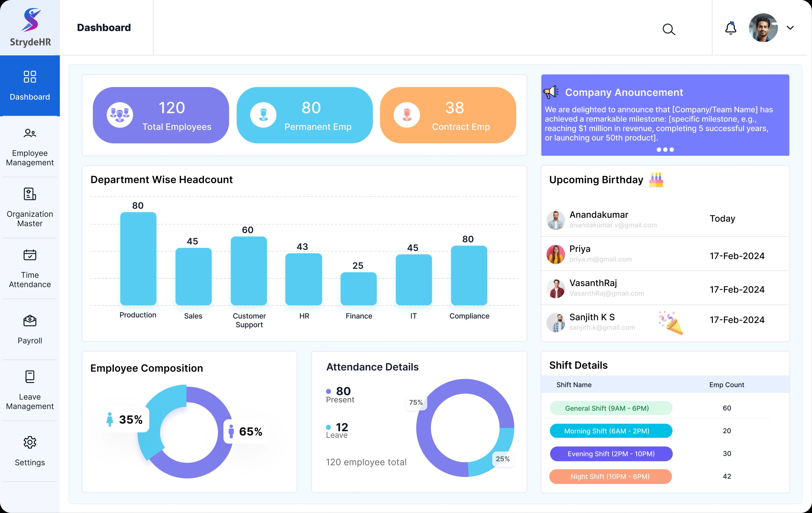Screen dimensions: 812x513
Task: Click the StrydeHR logo
Action: [30, 25]
